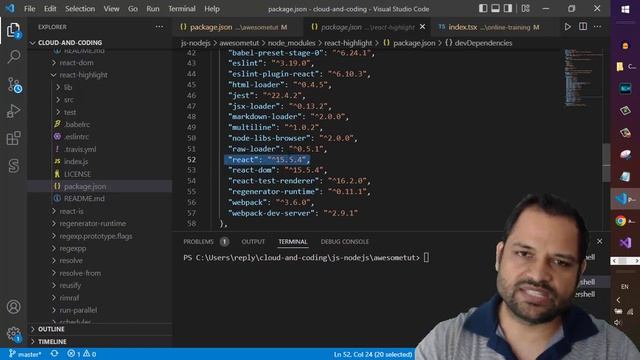Image resolution: width=640 pixels, height=360 pixels.
Task: Click the editor vertical scrollbar
Action: (606, 163)
